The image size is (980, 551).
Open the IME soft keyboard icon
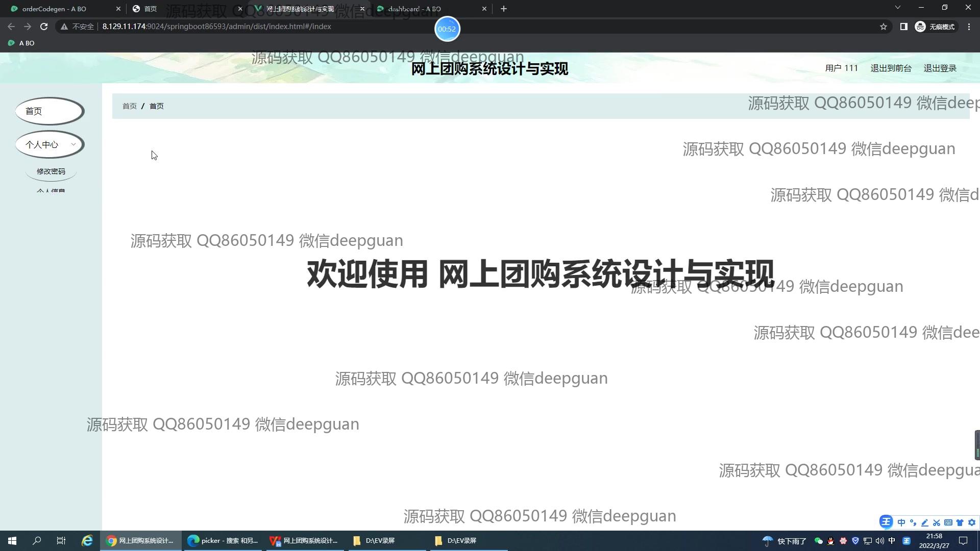tap(948, 522)
